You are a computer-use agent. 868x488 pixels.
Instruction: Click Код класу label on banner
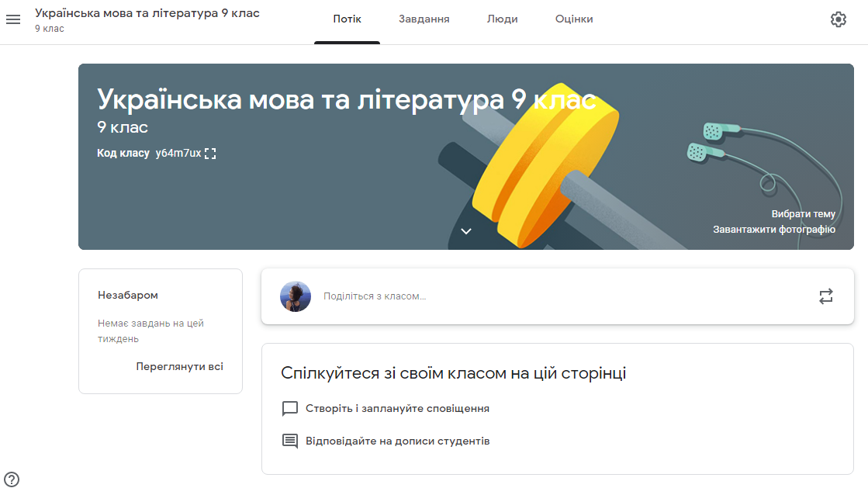pyautogui.click(x=123, y=153)
